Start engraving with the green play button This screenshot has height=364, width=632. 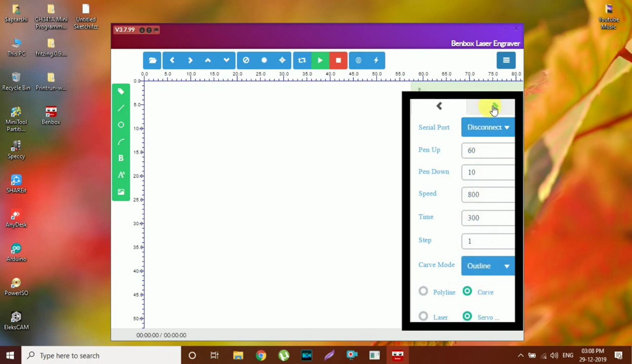tap(320, 60)
